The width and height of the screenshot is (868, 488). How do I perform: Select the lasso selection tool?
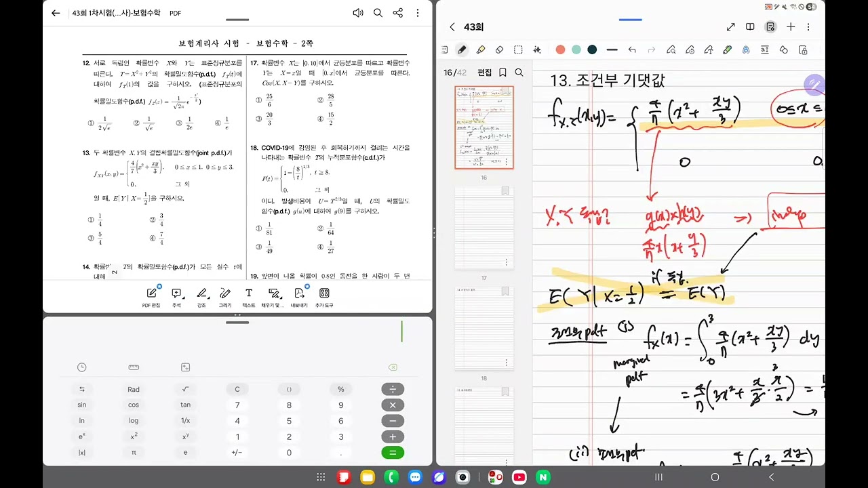(x=518, y=49)
